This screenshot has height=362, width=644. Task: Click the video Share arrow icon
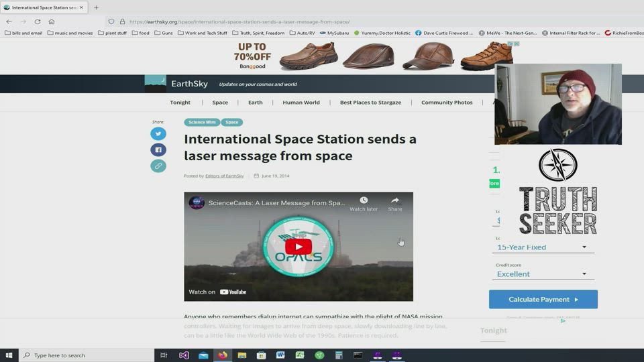pos(395,200)
